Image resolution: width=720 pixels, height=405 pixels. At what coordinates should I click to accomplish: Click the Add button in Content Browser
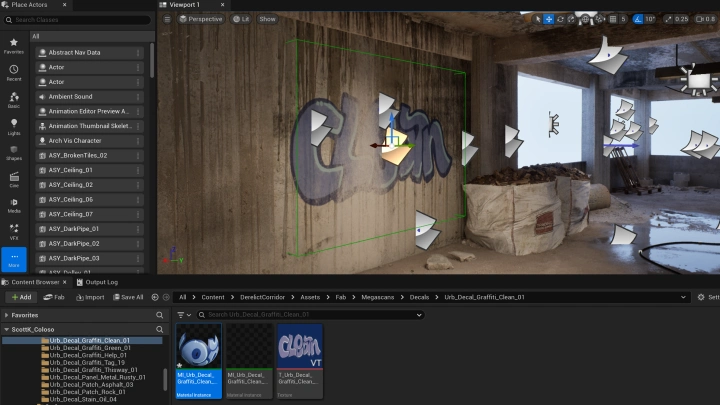click(22, 297)
